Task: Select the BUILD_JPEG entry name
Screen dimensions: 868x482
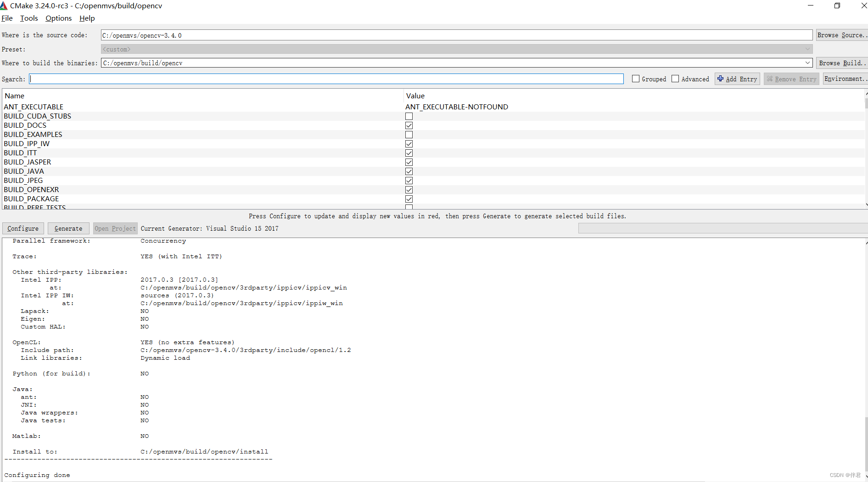Action: pos(23,181)
